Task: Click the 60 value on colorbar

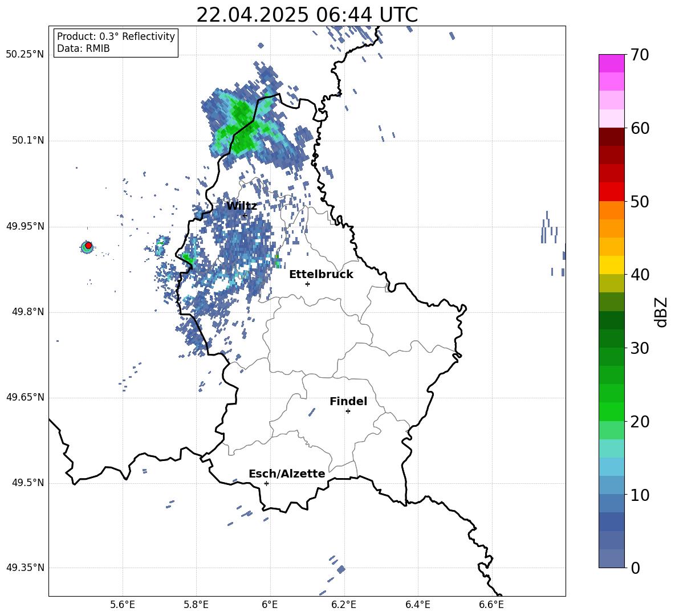Action: [x=640, y=128]
